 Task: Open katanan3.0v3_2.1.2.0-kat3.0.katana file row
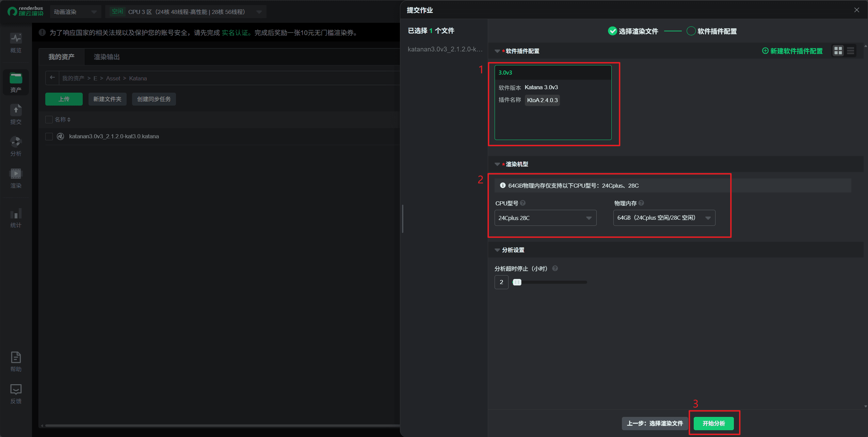click(x=223, y=136)
